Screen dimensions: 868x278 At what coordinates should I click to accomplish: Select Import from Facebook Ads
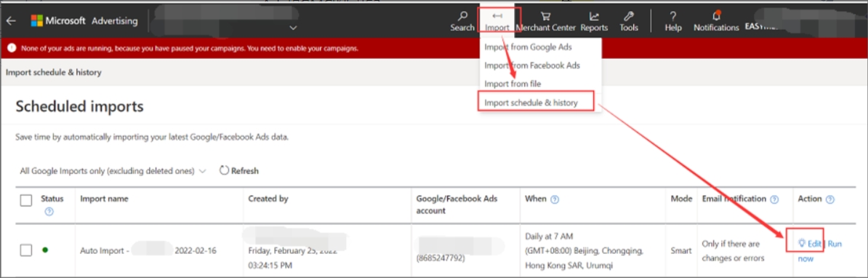[x=532, y=65]
